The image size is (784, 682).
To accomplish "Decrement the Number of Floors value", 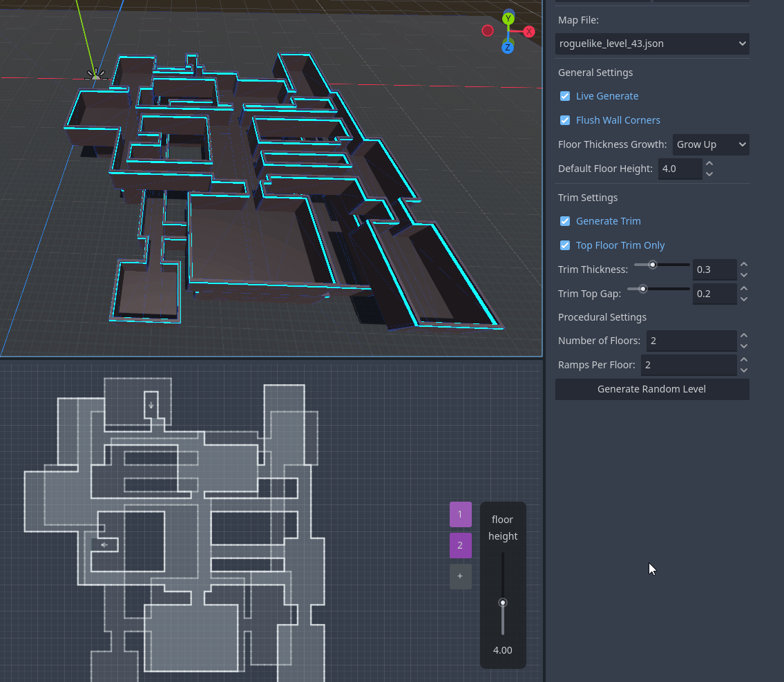I will point(744,346).
